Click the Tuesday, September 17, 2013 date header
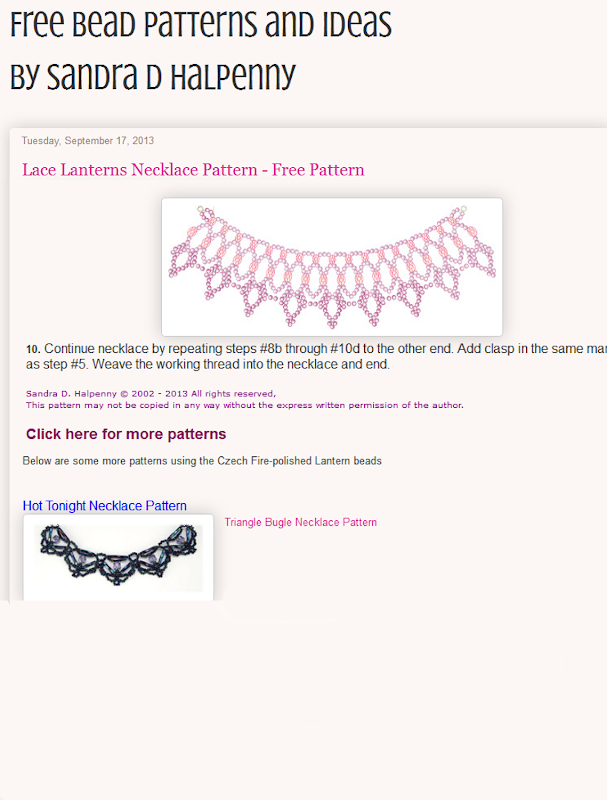The height and width of the screenshot is (800, 607). (88, 141)
